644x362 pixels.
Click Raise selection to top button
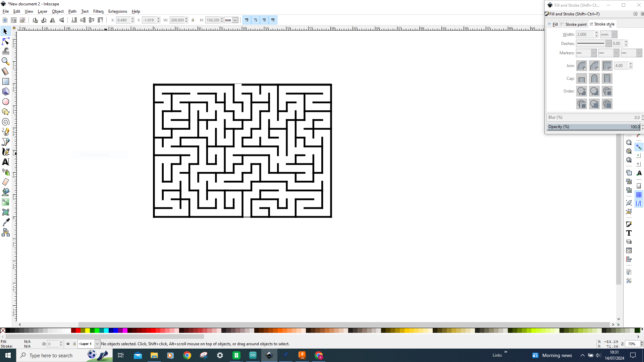pos(100,20)
